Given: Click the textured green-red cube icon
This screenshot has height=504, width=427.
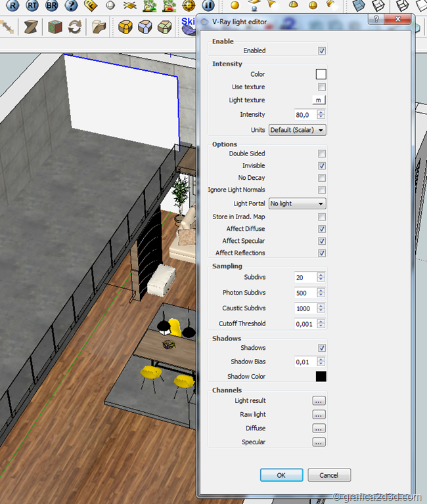Looking at the screenshot, I should tap(55, 27).
